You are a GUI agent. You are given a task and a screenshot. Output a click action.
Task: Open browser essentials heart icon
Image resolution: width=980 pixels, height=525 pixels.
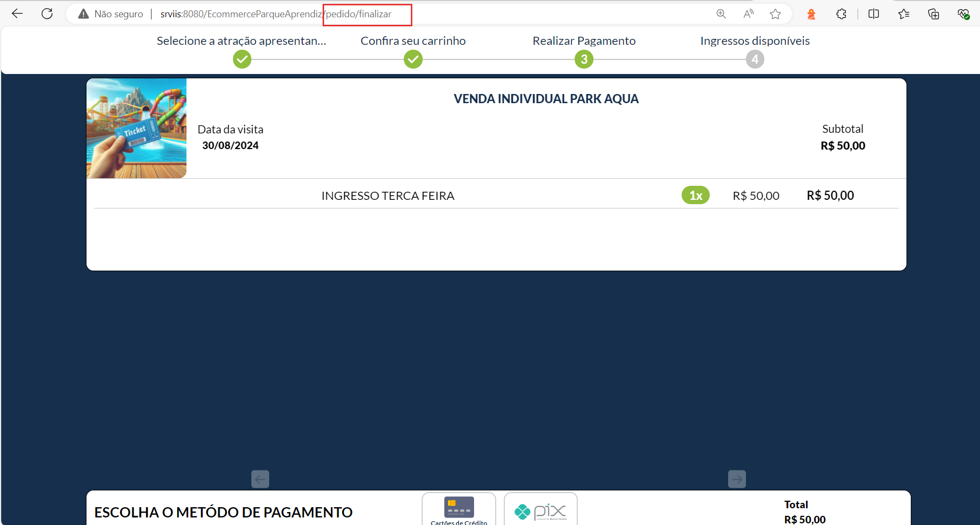click(963, 14)
